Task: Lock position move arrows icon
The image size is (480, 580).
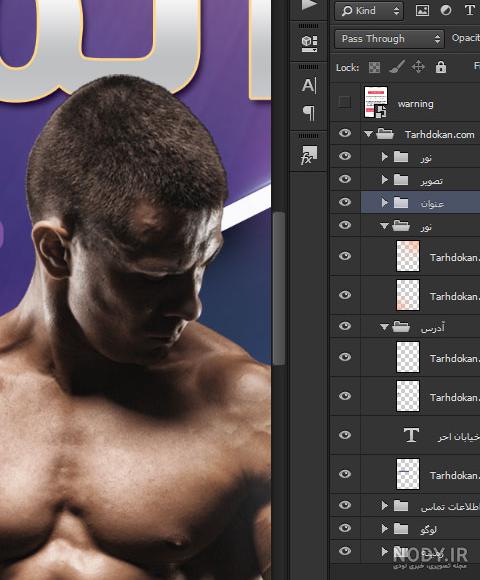Action: [418, 67]
